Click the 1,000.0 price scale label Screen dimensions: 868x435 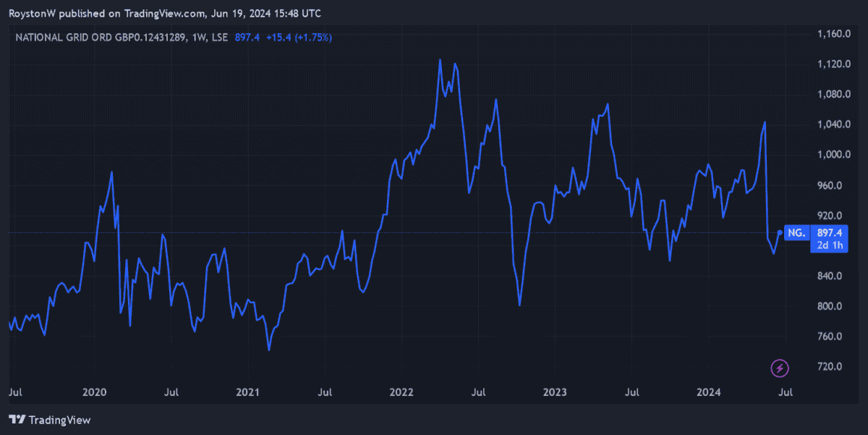tap(832, 155)
